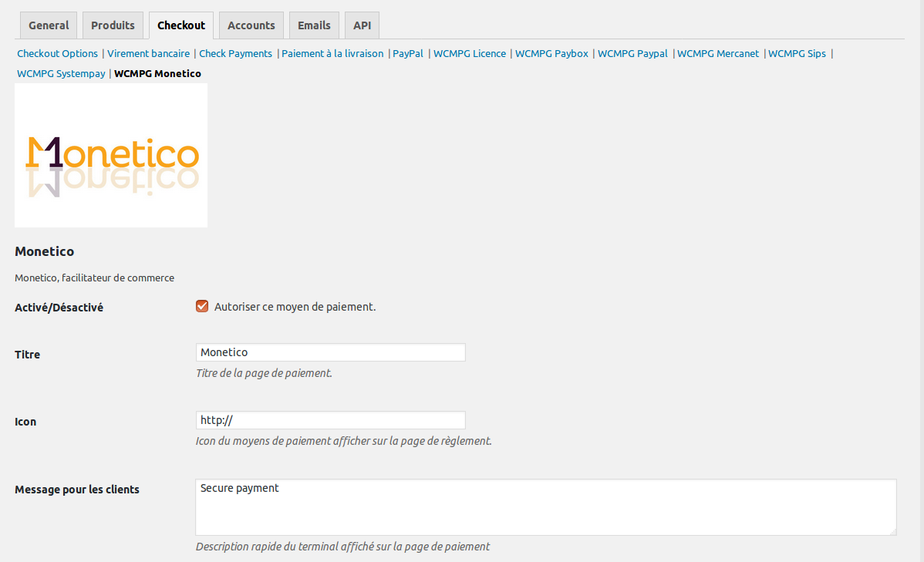Click 'Description rapide du terminal' hint

342,547
